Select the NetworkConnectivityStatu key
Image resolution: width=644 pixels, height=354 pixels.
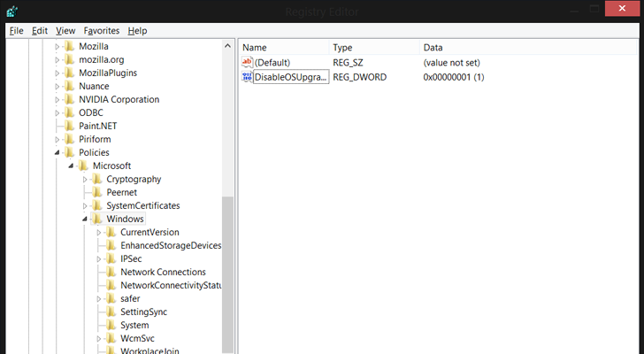(x=171, y=286)
